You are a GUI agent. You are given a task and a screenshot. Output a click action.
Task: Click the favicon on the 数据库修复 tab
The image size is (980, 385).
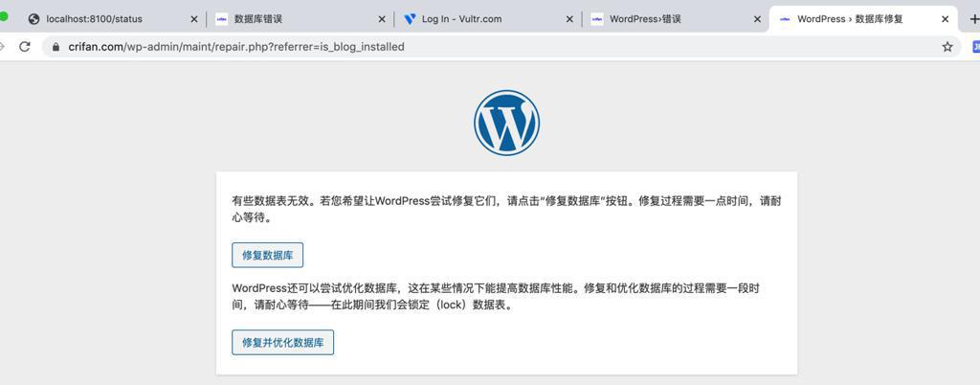click(x=785, y=19)
